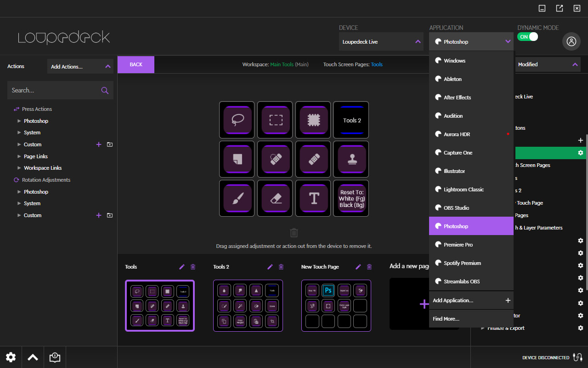This screenshot has width=588, height=368.
Task: Add custom press action with plus icon
Action: point(98,144)
